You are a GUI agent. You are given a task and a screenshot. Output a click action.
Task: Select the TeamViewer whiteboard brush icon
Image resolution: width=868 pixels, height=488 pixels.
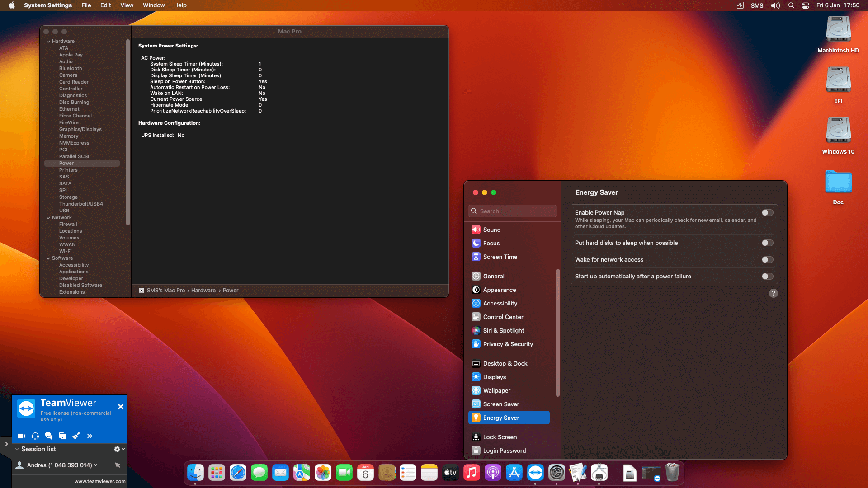76,436
